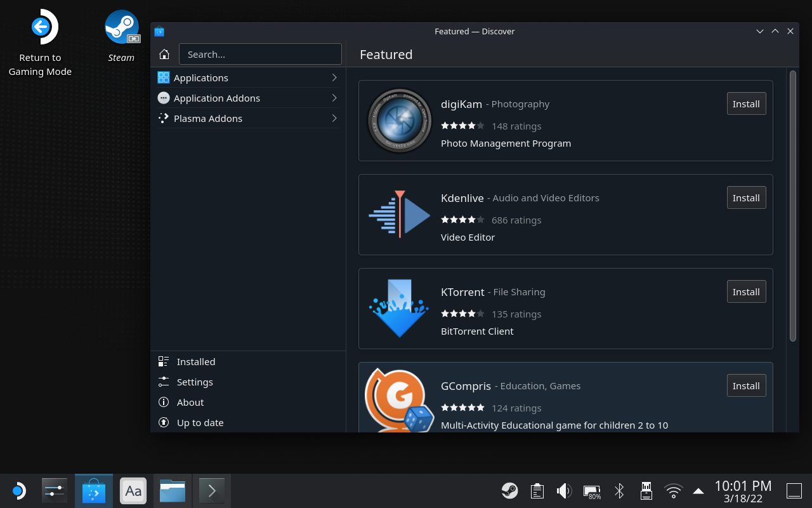
Task: Install GCompris
Action: (x=746, y=385)
